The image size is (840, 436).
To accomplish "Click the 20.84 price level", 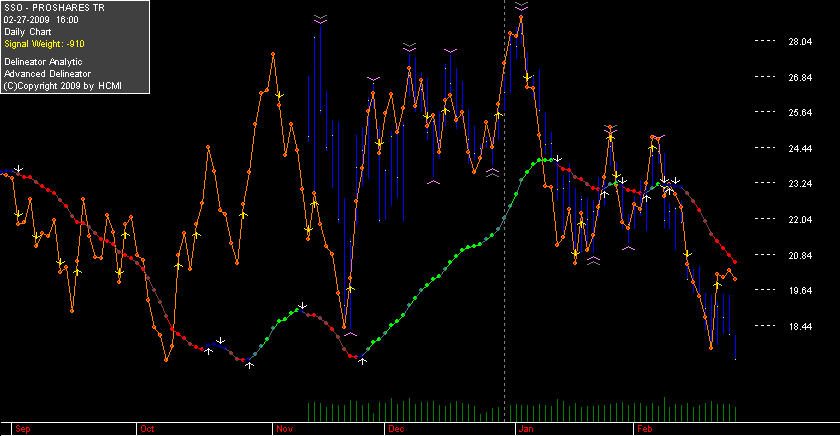I will [x=800, y=255].
